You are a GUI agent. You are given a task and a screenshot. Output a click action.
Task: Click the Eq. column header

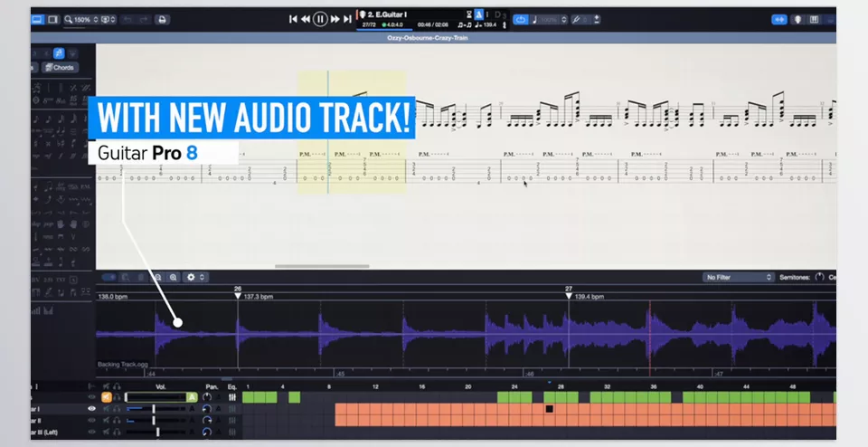[232, 386]
